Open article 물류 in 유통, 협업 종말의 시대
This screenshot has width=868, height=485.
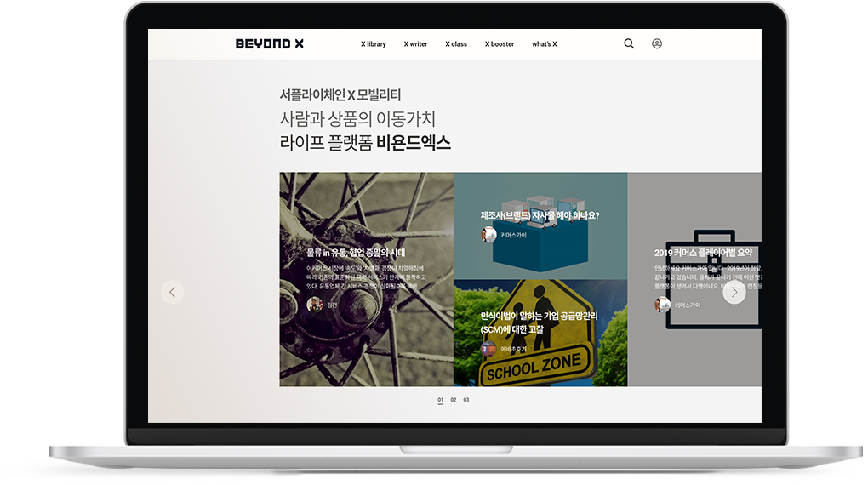(356, 253)
